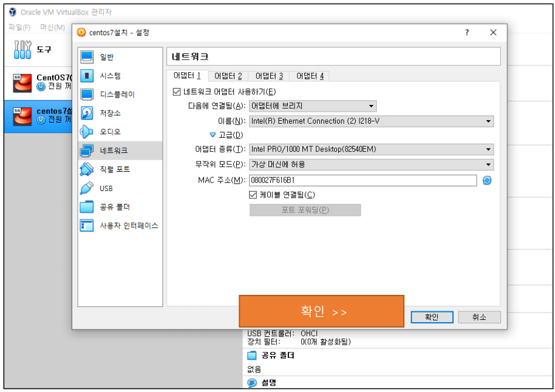
Task: Click the MAC 주소 input field
Action: 363,180
